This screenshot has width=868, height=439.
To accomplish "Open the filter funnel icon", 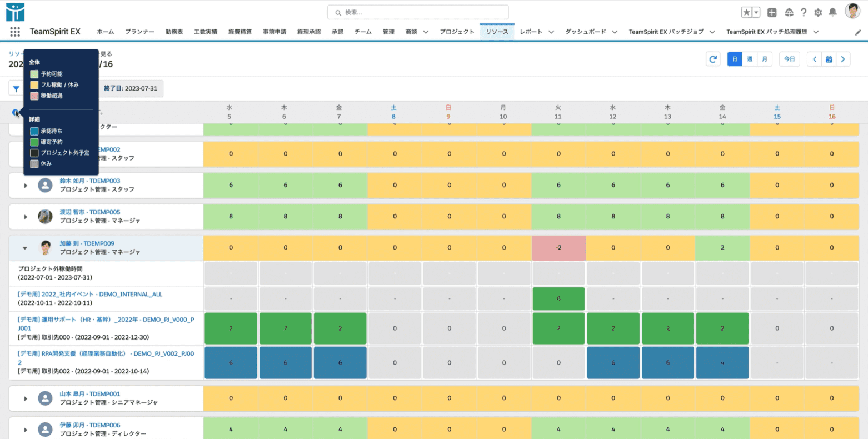I will point(16,89).
